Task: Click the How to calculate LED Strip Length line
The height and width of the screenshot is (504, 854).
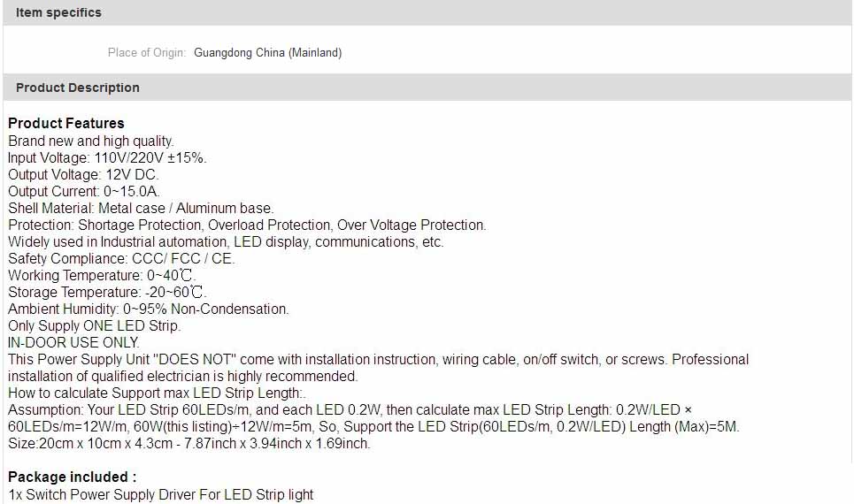Action: (157, 393)
